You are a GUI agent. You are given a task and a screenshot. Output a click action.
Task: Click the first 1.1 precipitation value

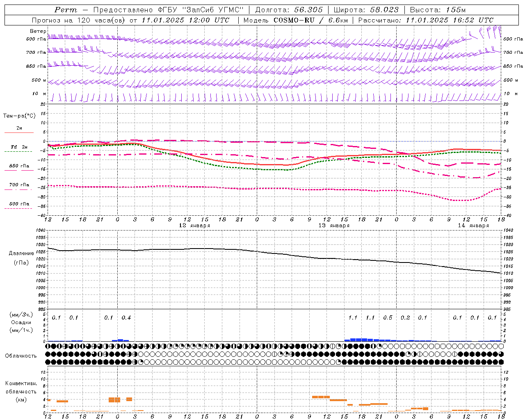coord(353,318)
